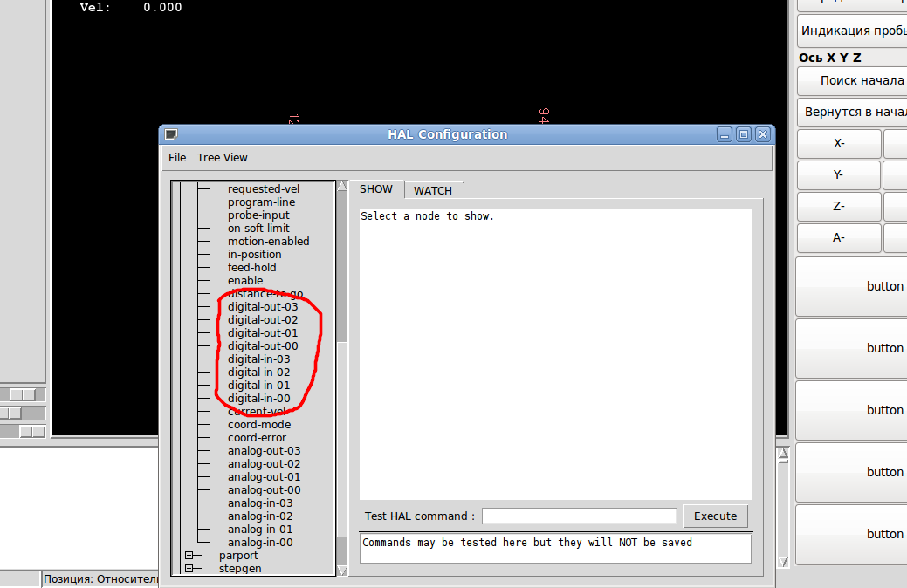Select analog-out-01 in the tree
907x588 pixels.
pos(264,477)
